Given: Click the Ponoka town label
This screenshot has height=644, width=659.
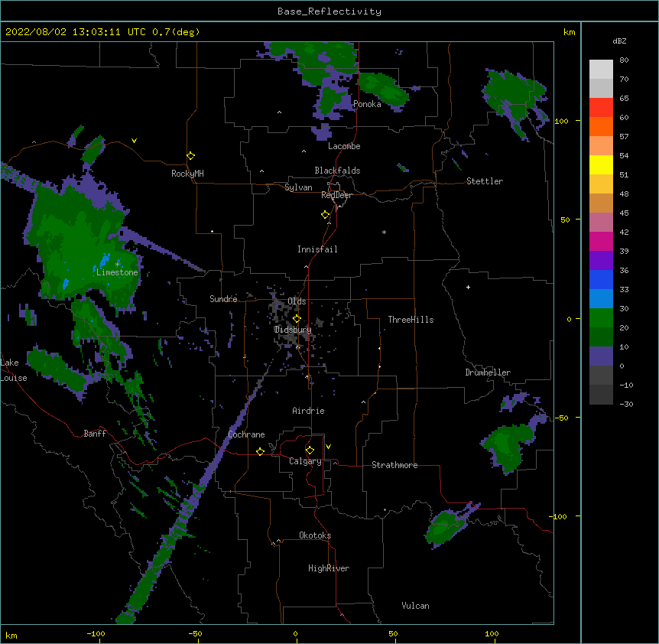Looking at the screenshot, I should point(367,104).
